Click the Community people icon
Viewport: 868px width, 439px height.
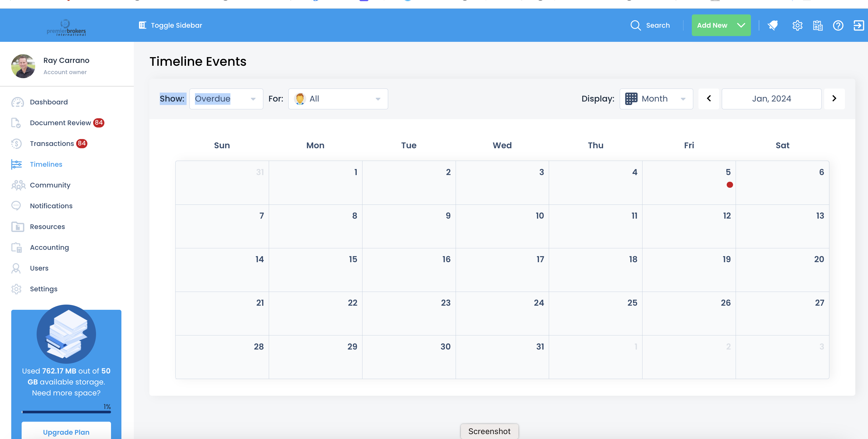[x=18, y=185]
